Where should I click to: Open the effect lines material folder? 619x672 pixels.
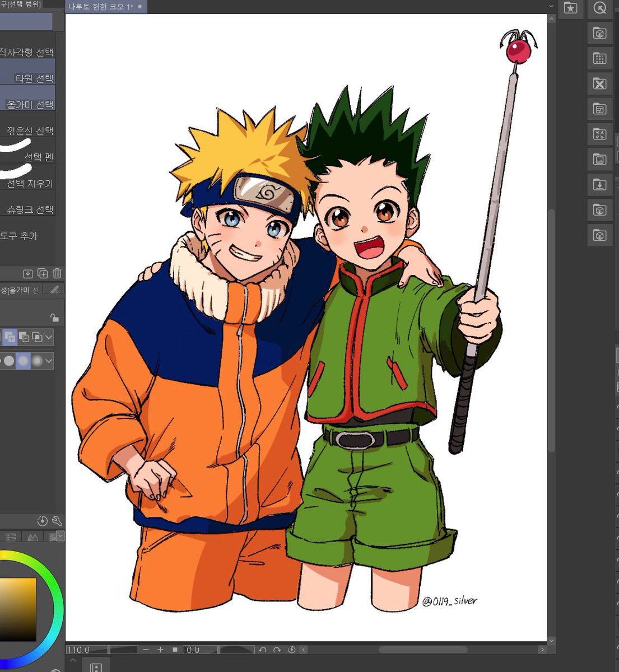tap(600, 134)
